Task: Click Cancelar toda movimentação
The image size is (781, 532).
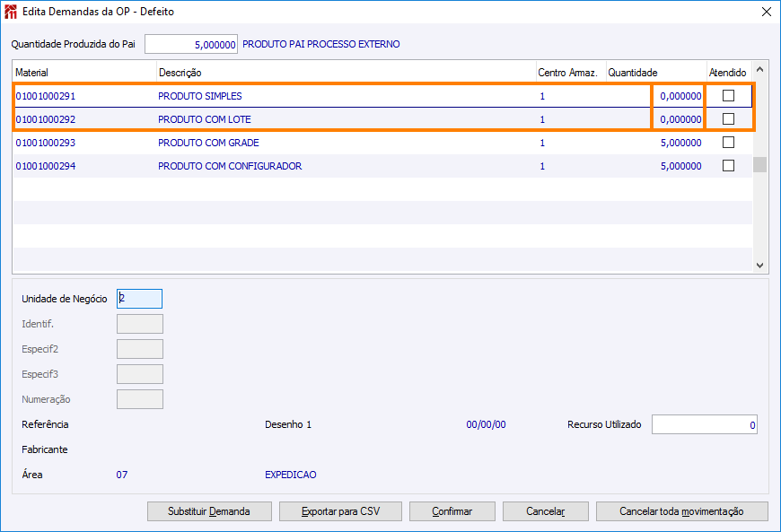Action: pyautogui.click(x=682, y=511)
